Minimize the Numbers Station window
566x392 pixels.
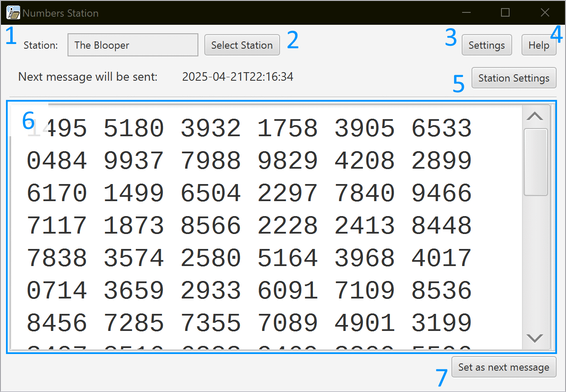coord(466,13)
